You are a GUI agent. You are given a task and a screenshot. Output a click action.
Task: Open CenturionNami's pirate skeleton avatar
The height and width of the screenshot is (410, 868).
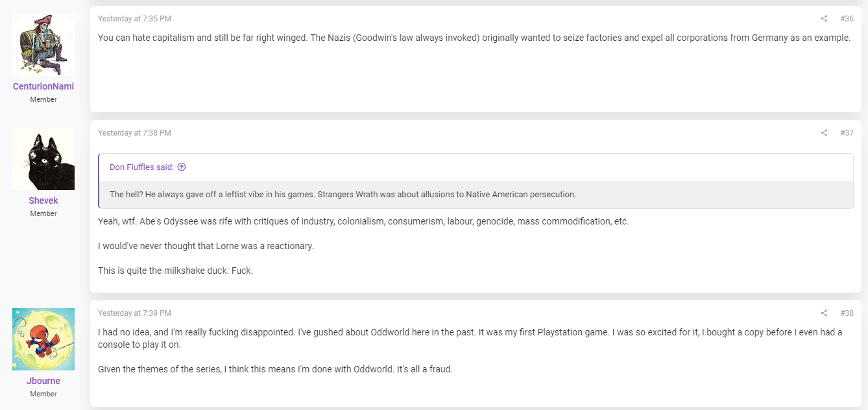(x=43, y=45)
